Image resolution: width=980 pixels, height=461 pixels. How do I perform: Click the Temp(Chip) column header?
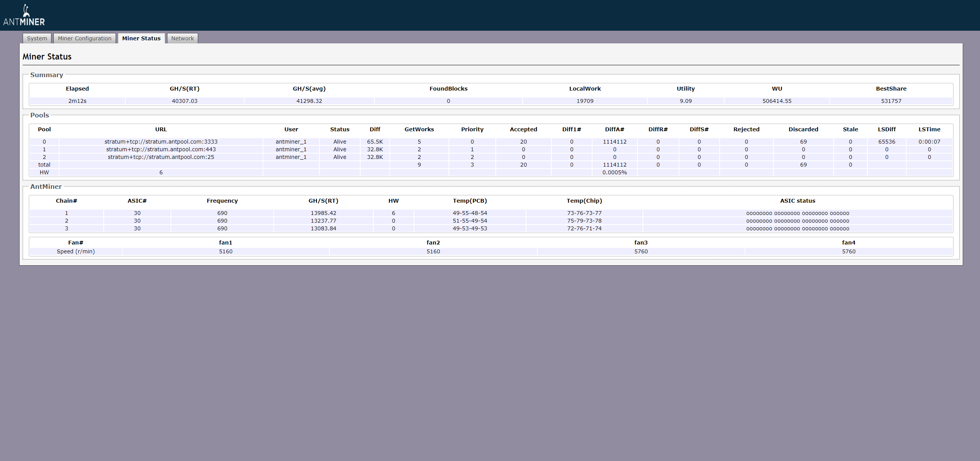[x=584, y=201]
